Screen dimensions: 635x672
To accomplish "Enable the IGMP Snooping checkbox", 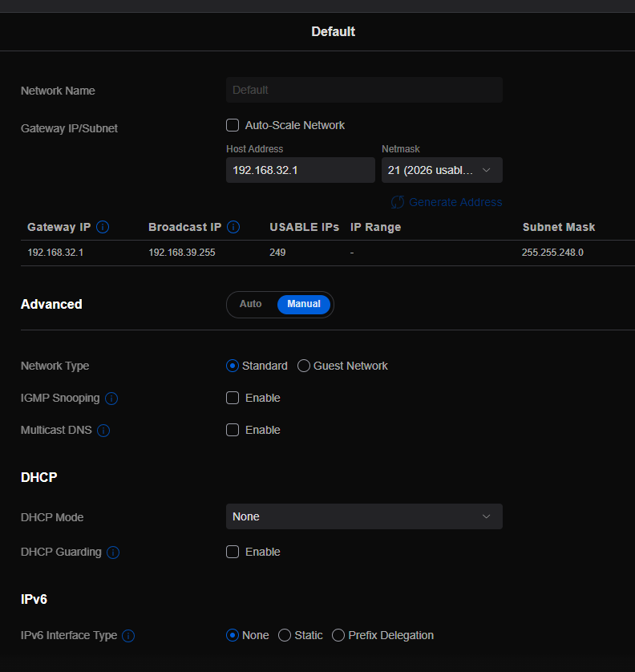I will 233,398.
